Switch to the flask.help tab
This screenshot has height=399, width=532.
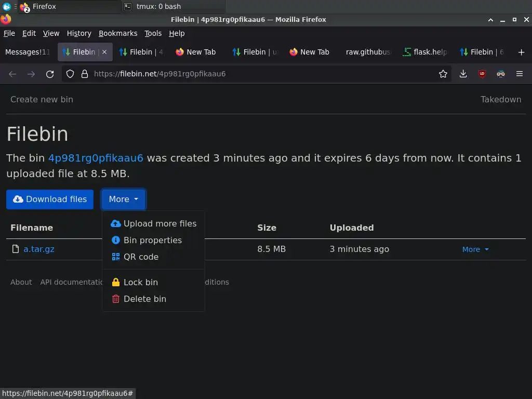point(425,52)
